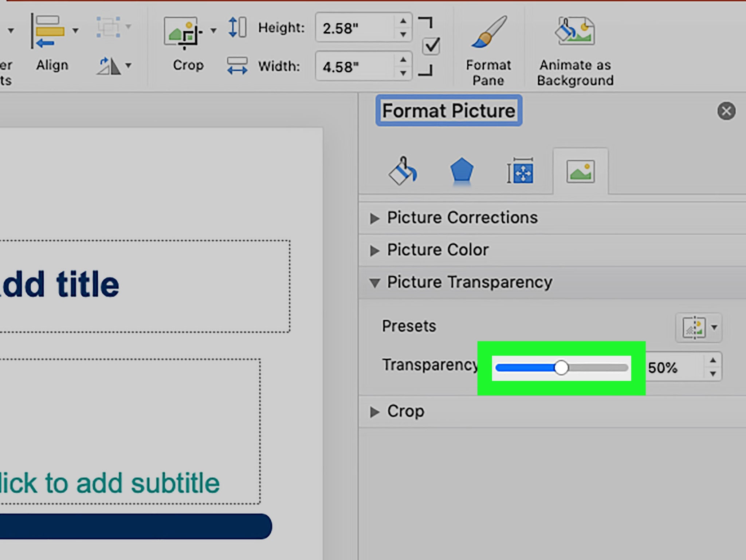
Task: Increase Transparency with the up stepper
Action: coord(713,360)
